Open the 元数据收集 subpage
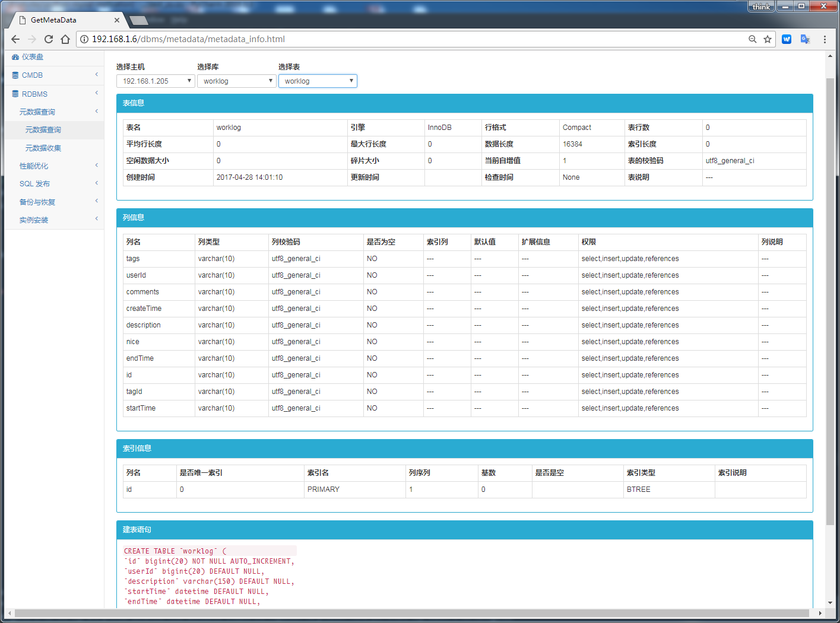 pyautogui.click(x=54, y=148)
